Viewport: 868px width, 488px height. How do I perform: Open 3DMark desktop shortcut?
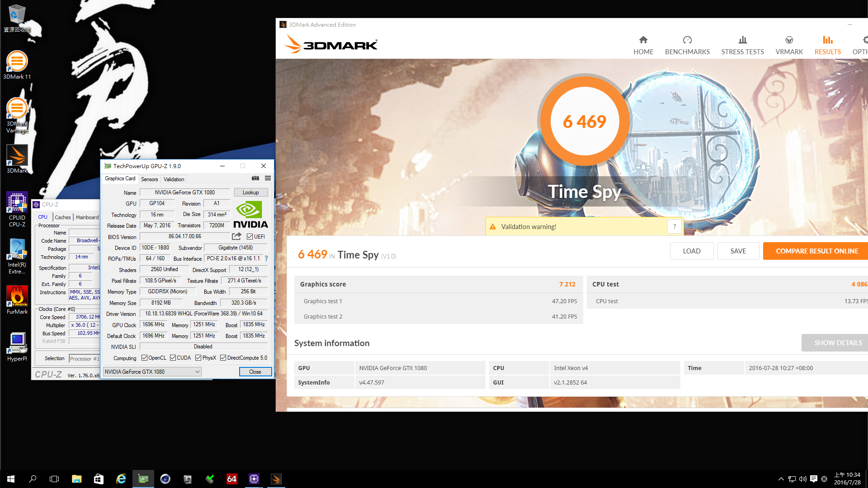[x=17, y=159]
